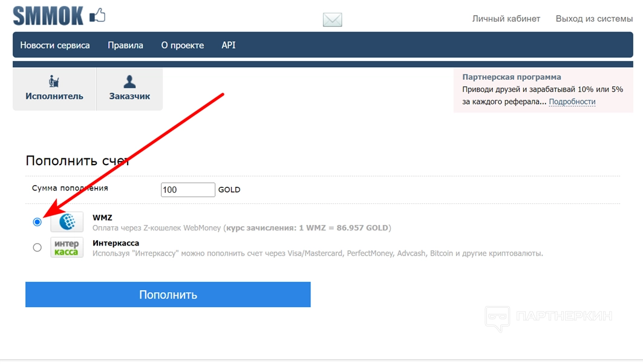Switch to Заказчик tab
643x364 pixels.
[129, 89]
